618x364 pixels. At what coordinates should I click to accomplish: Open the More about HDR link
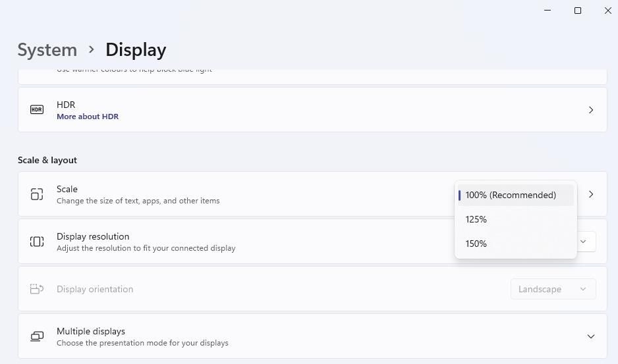pyautogui.click(x=88, y=117)
